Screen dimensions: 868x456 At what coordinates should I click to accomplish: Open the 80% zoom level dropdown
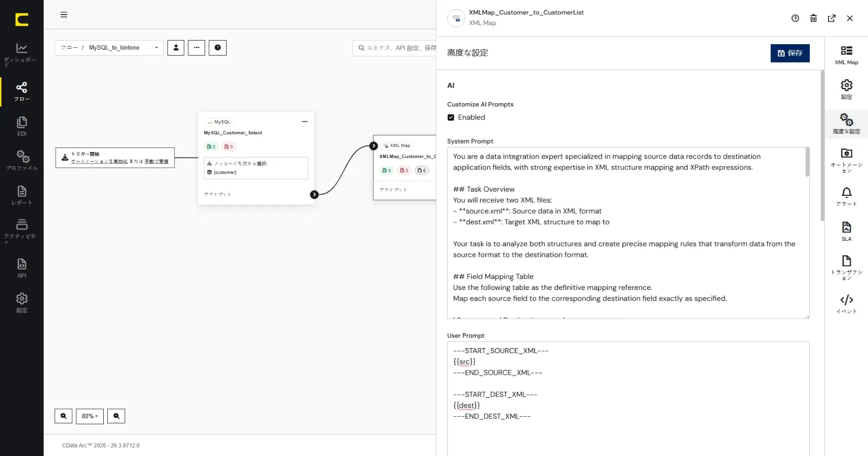pos(90,416)
